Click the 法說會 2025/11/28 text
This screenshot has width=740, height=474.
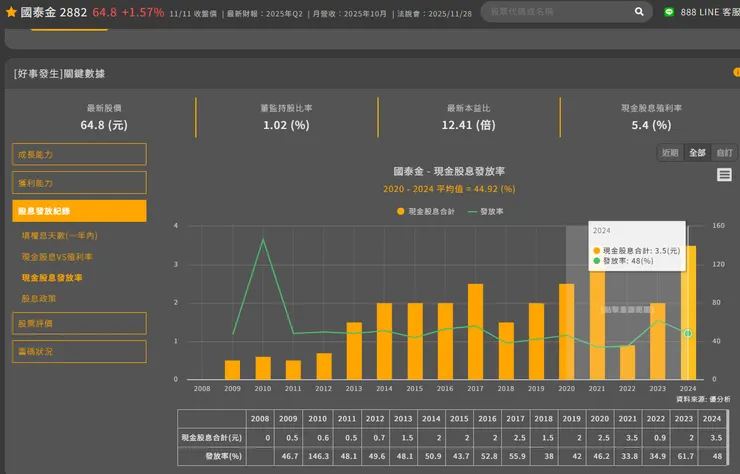[434, 14]
